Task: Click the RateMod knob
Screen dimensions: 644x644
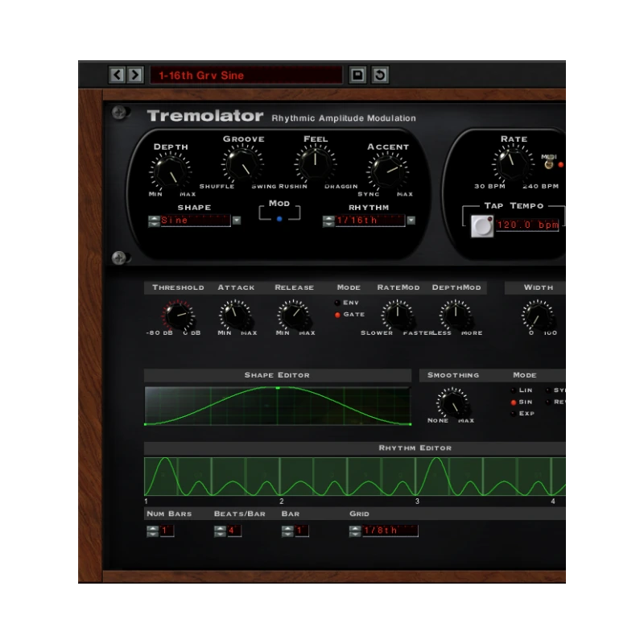Action: [x=397, y=315]
